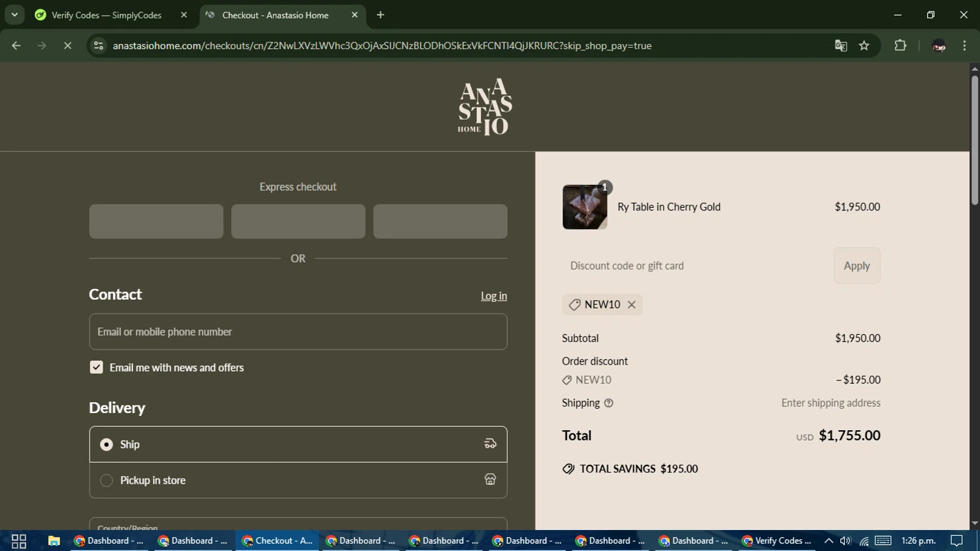Stop loading the page
This screenshot has height=551, width=980.
[x=67, y=46]
